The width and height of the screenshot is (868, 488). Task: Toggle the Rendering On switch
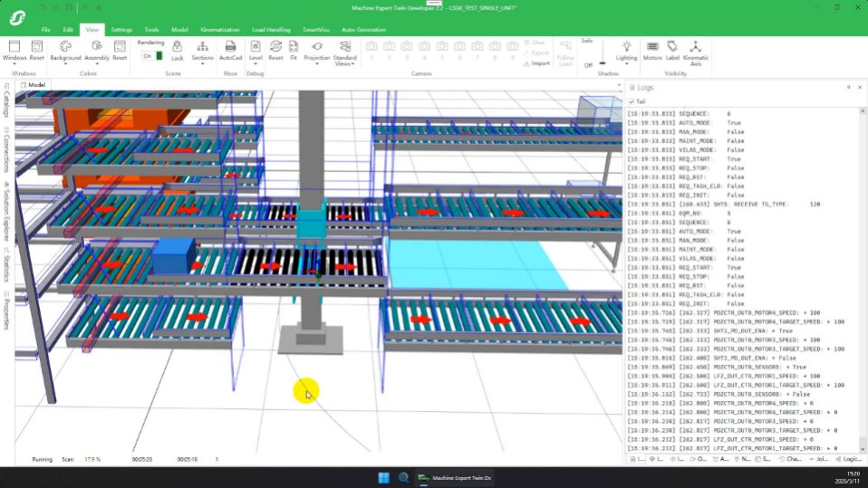(x=151, y=56)
